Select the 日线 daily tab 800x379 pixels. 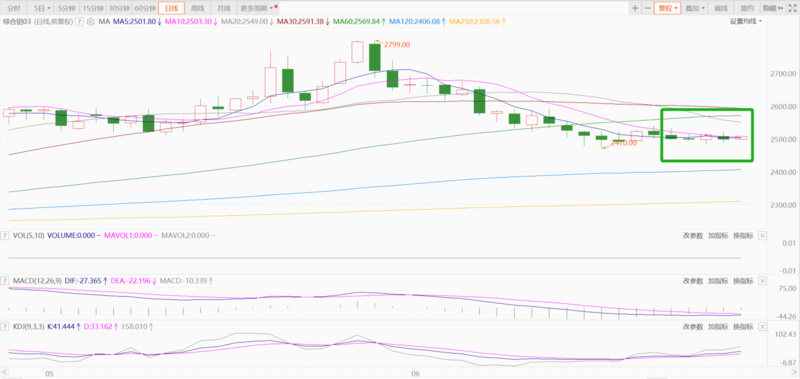171,8
